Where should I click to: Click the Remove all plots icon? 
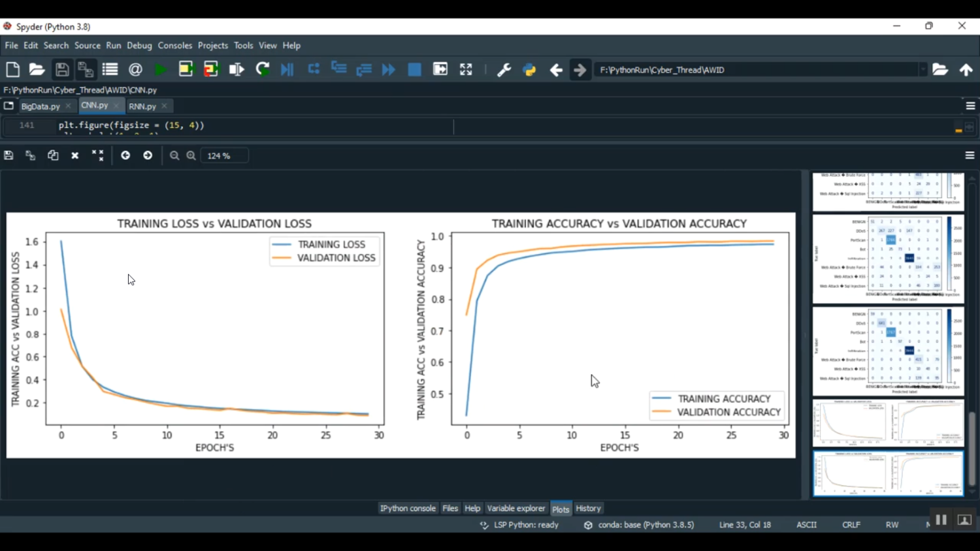tap(97, 155)
